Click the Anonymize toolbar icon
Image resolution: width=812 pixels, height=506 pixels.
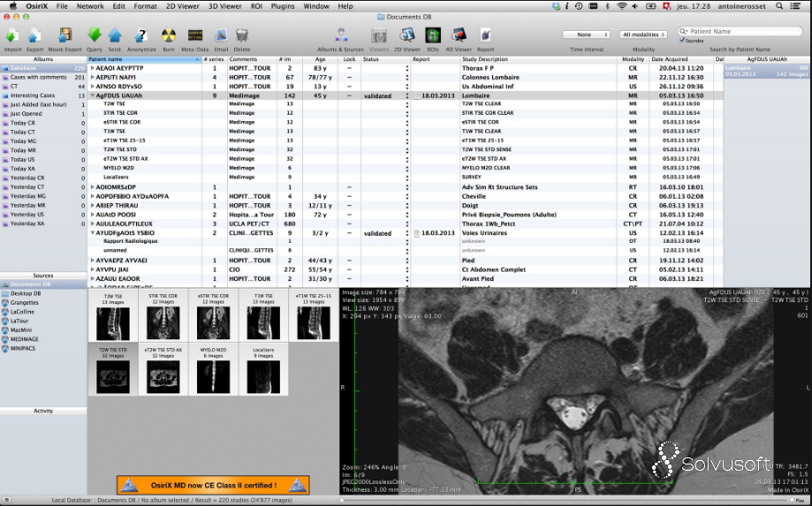pos(140,35)
